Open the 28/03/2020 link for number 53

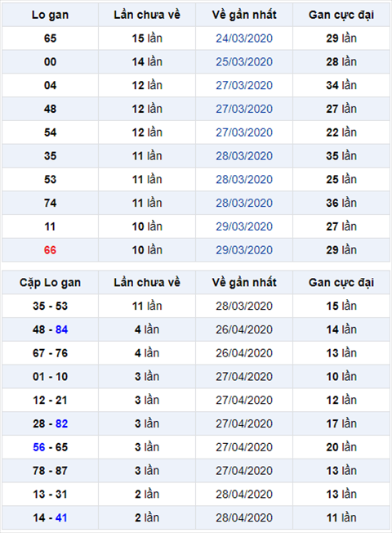244,180
